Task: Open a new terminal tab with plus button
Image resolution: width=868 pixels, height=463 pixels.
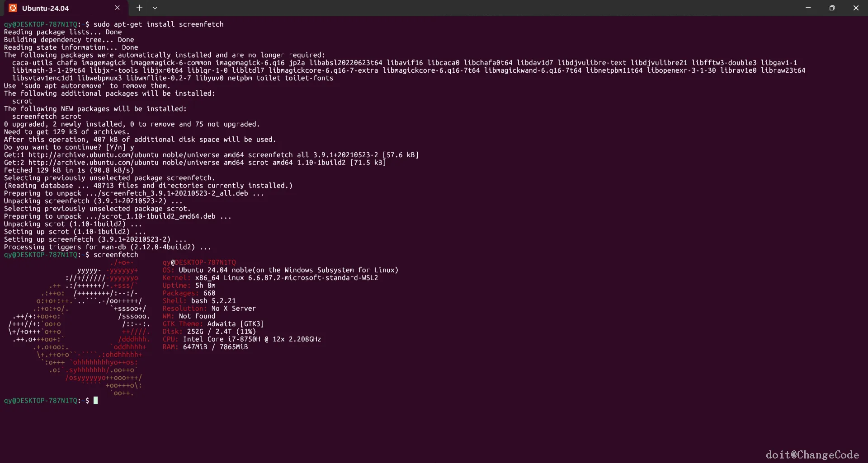Action: [x=139, y=8]
